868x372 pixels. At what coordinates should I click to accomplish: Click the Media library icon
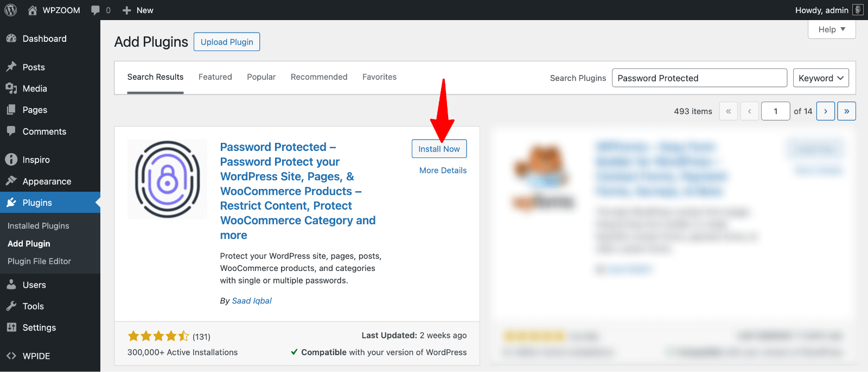[11, 89]
